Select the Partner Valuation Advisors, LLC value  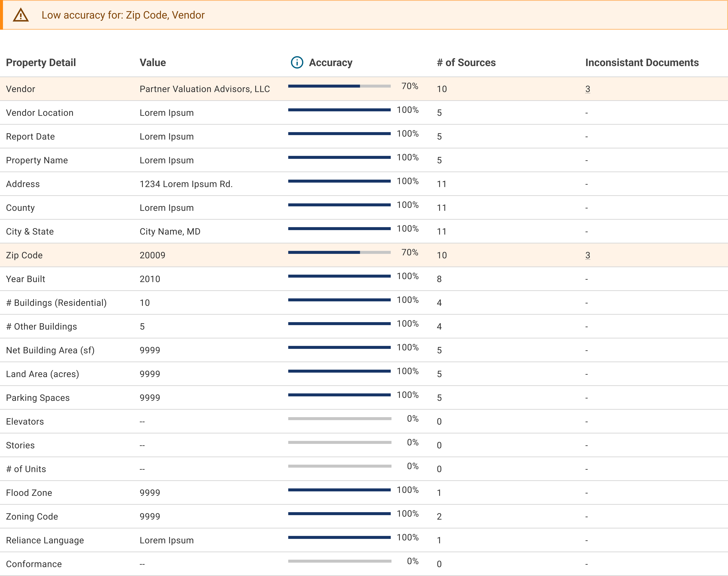204,89
